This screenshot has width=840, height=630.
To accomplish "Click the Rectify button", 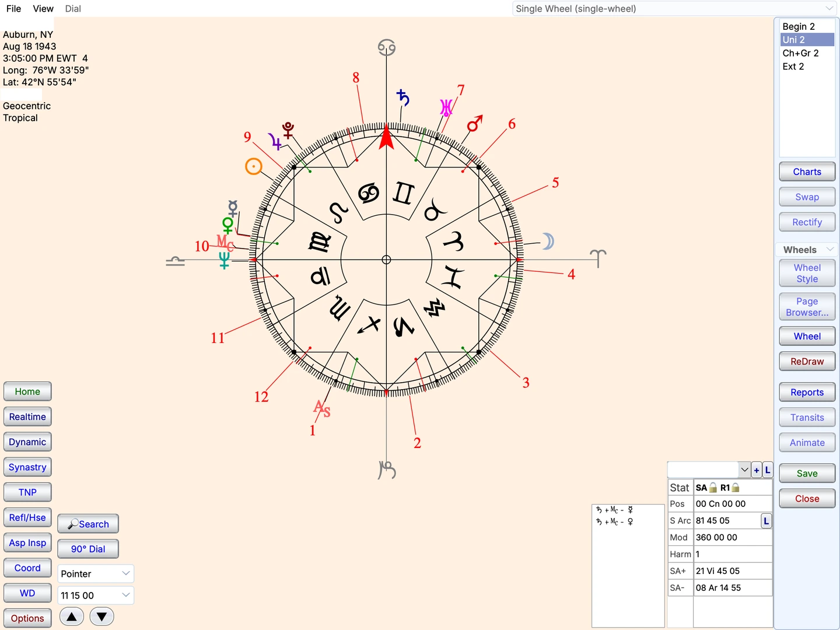I will click(x=807, y=222).
